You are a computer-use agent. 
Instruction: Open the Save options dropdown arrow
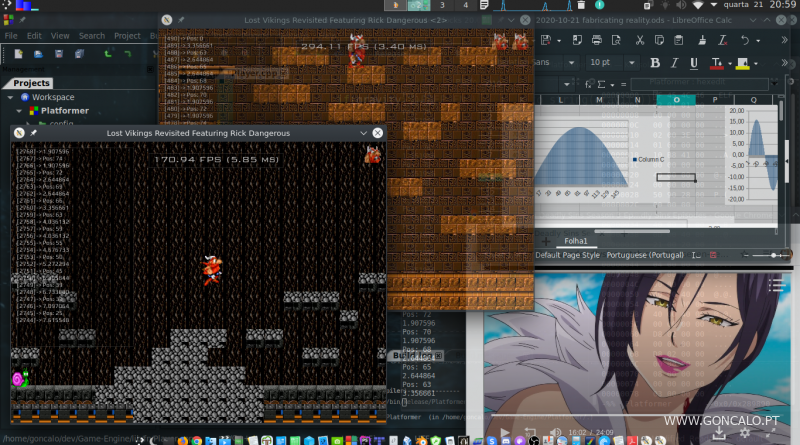(x=559, y=40)
